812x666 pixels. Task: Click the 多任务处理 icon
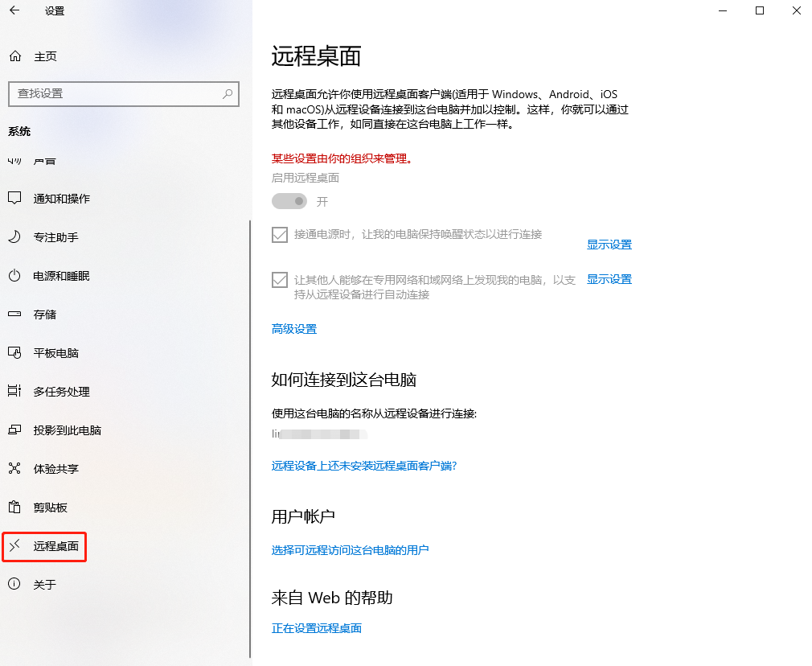point(14,391)
